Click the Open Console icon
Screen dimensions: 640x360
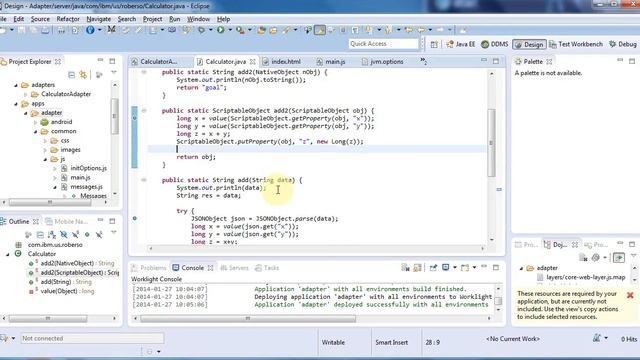[465, 268]
